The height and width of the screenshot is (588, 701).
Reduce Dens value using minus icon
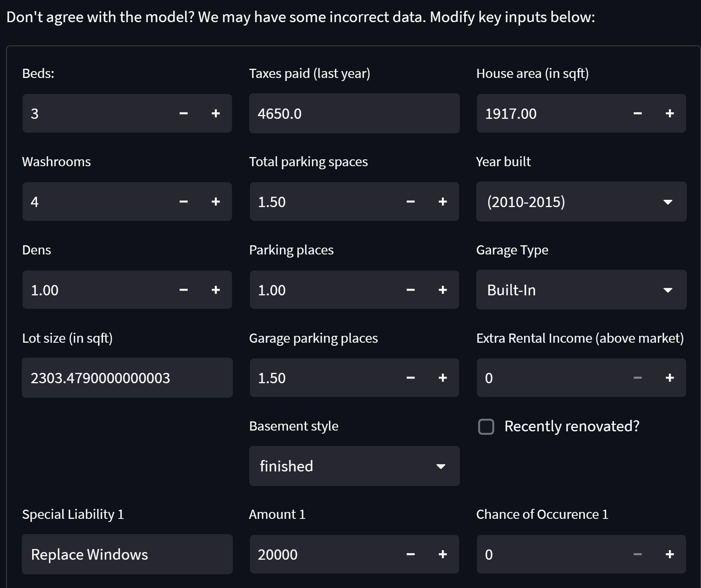click(183, 290)
